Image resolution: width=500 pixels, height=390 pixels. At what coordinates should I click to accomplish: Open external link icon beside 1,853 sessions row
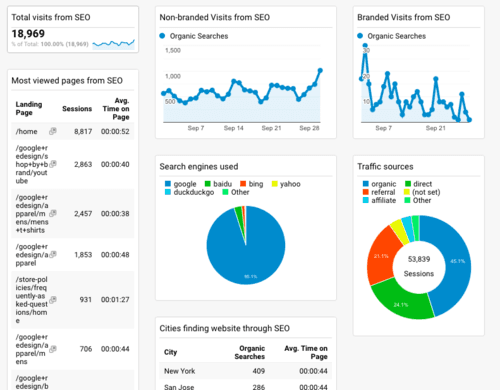[x=53, y=254]
